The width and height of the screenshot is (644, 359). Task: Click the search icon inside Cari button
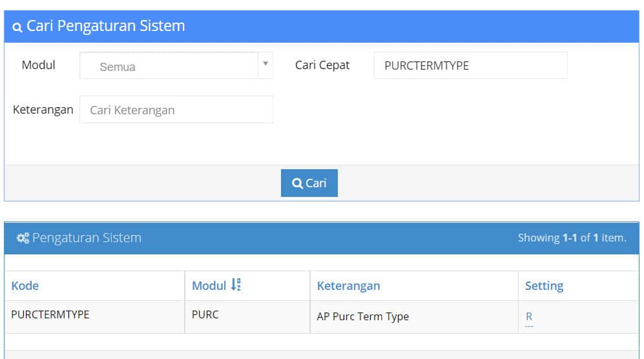297,183
